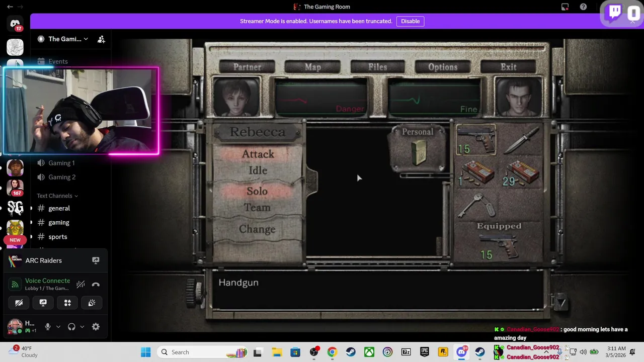Viewport: 644px width, 362px height.
Task: Toggle microphone mute in Discord
Action: point(48,327)
